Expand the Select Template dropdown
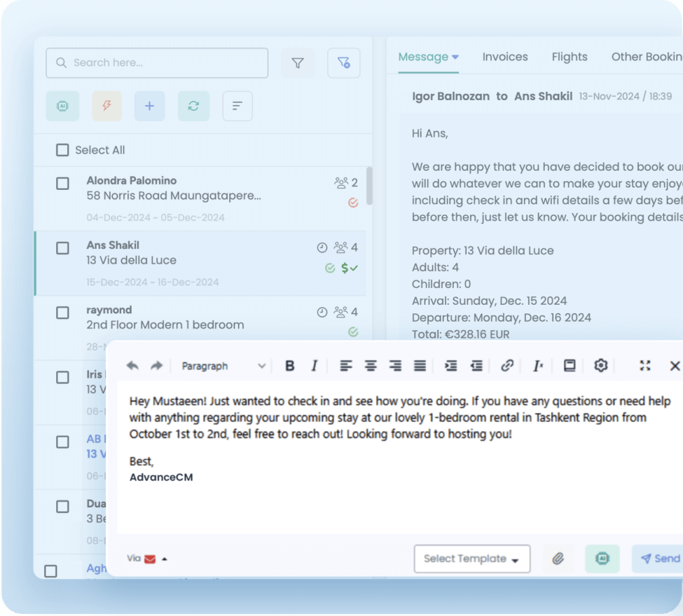Viewport: 683px width, 616px height. click(471, 559)
